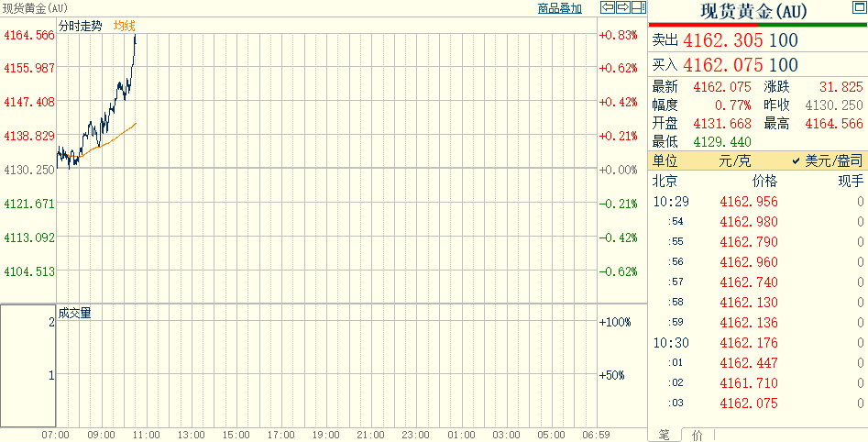Switch to the 笔 tab
This screenshot has height=442, width=868.
pyautogui.click(x=665, y=435)
